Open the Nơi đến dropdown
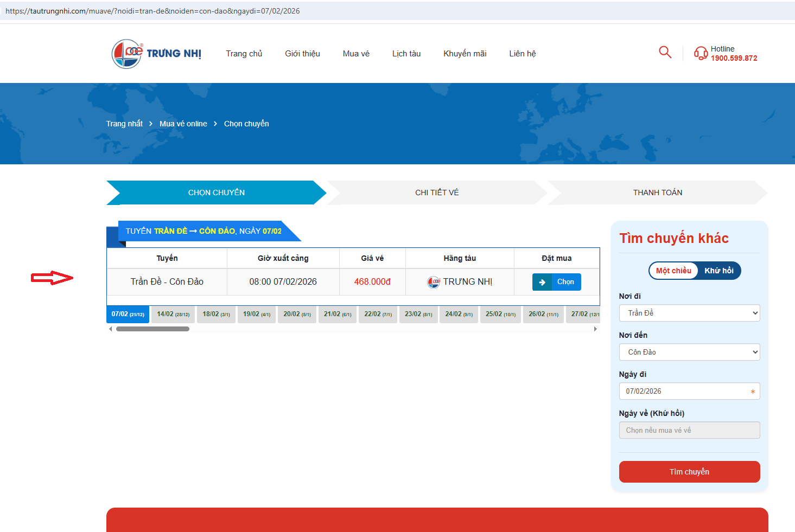 [x=689, y=352]
